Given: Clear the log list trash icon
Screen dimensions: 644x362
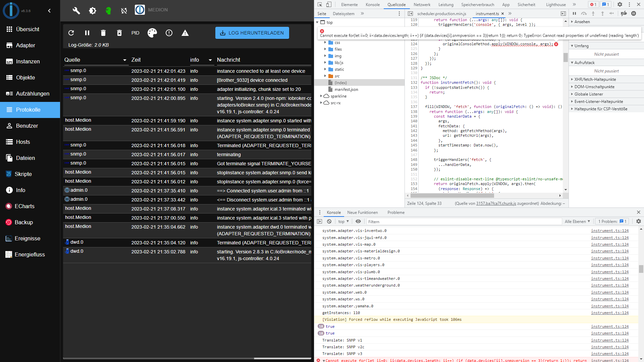Looking at the screenshot, I should click(x=103, y=33).
